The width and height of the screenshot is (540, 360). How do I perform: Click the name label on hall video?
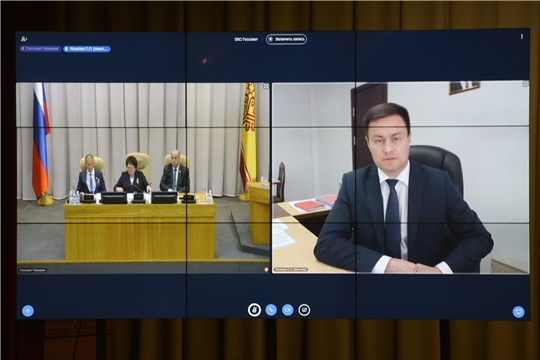click(x=33, y=270)
